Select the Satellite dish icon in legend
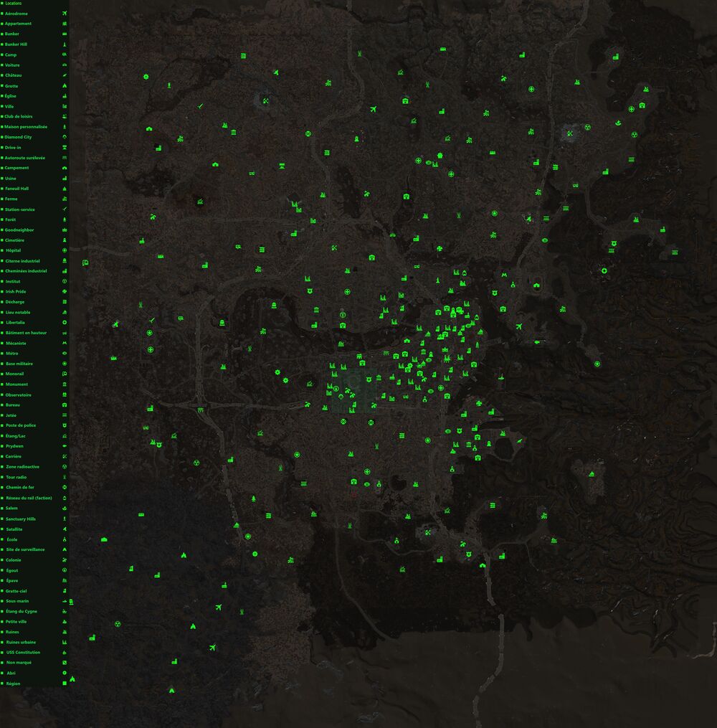The height and width of the screenshot is (728, 717). click(65, 529)
